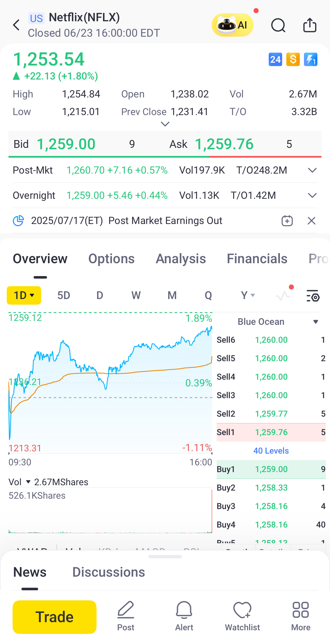Go back using the left arrow
The image size is (330, 644).
click(17, 25)
